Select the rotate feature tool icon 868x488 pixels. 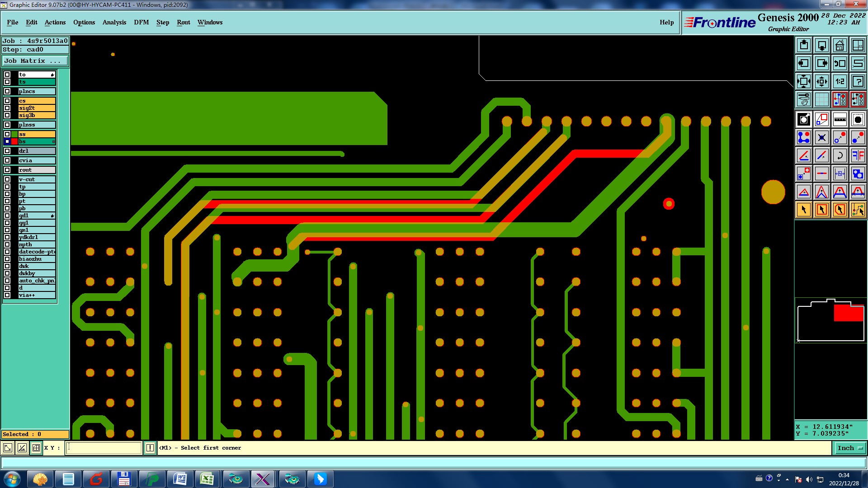pyautogui.click(x=840, y=155)
